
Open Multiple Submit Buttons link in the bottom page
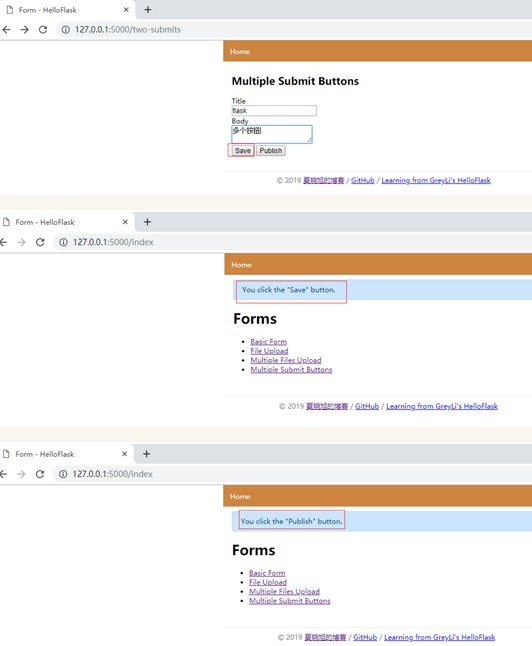coord(290,601)
